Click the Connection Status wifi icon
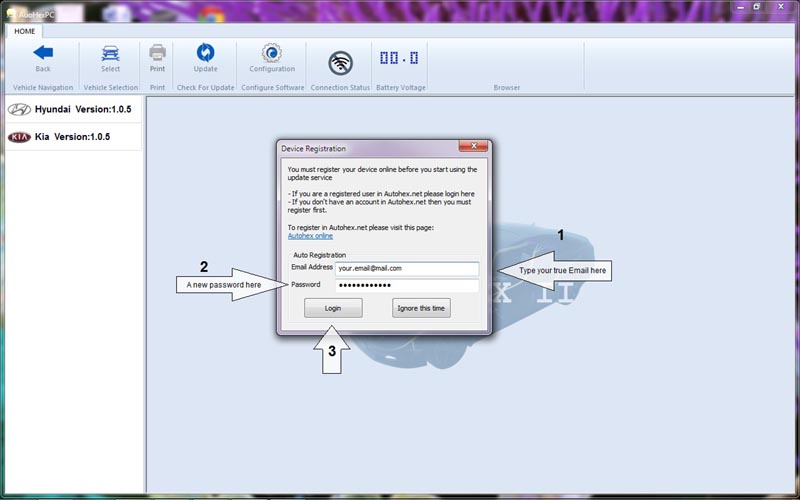This screenshot has width=800, height=500. (340, 64)
